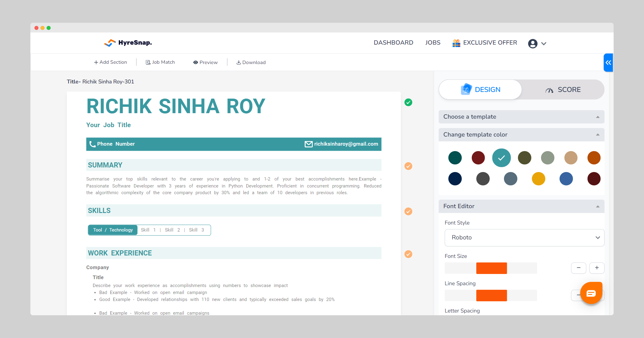Open the user account avatar icon
Screen dimensions: 644x338
pyautogui.click(x=533, y=43)
